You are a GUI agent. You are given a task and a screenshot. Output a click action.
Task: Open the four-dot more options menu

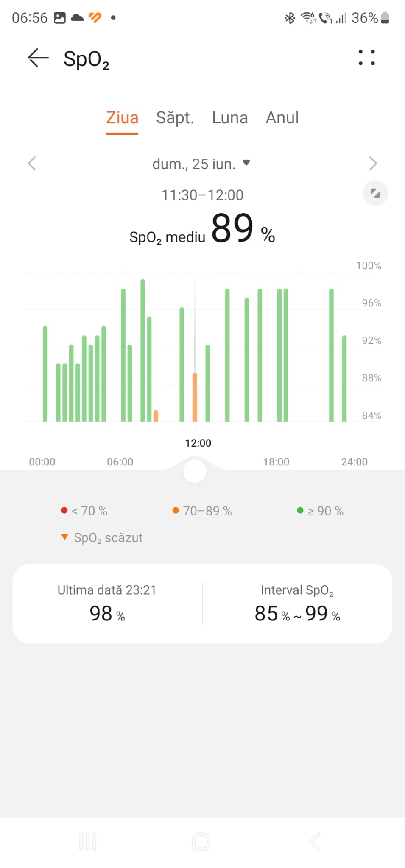point(366,58)
